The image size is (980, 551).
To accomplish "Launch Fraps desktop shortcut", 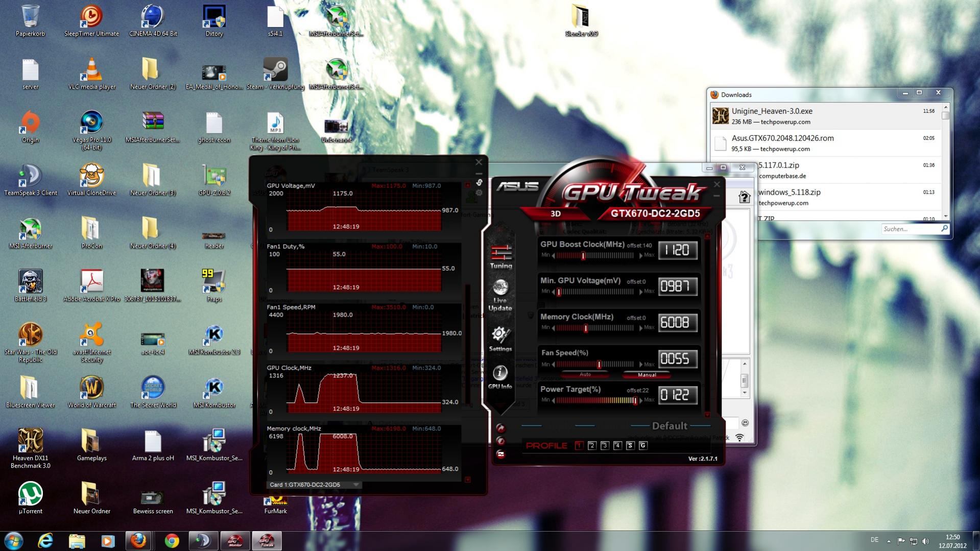I will coord(214,286).
